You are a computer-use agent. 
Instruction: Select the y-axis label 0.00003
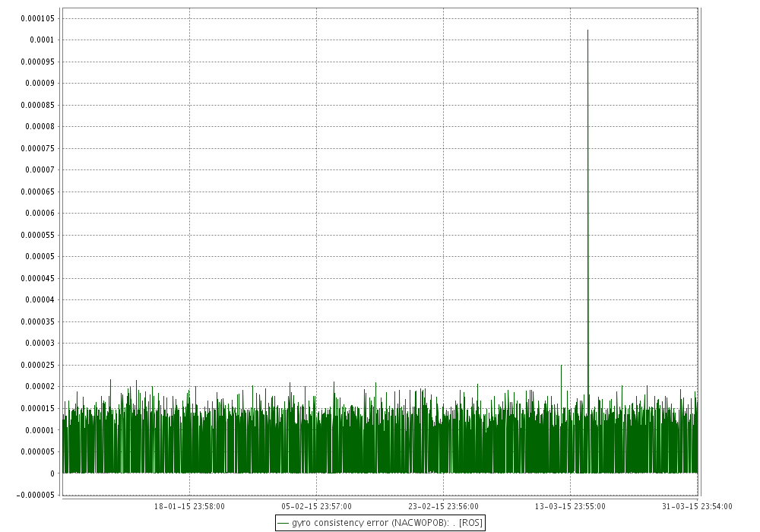click(40, 343)
